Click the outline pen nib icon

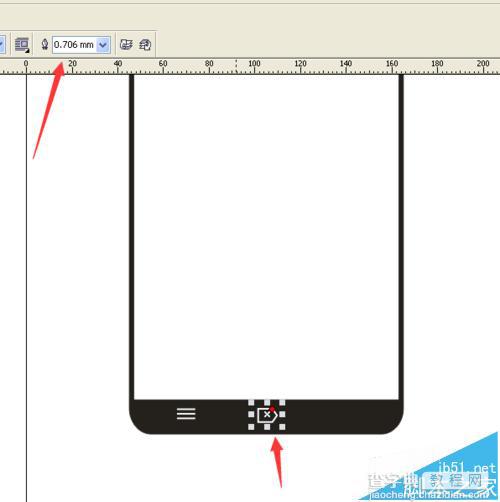point(45,44)
